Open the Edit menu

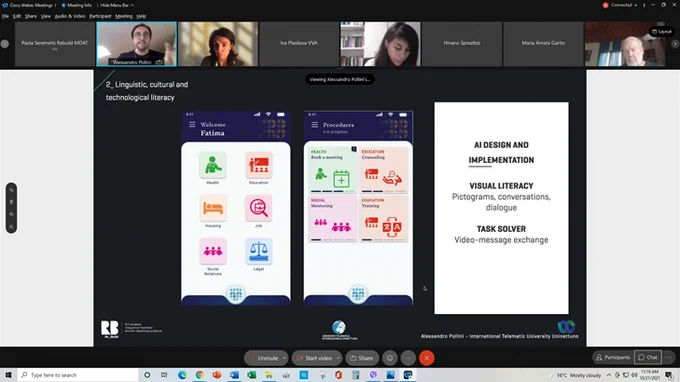click(x=17, y=16)
